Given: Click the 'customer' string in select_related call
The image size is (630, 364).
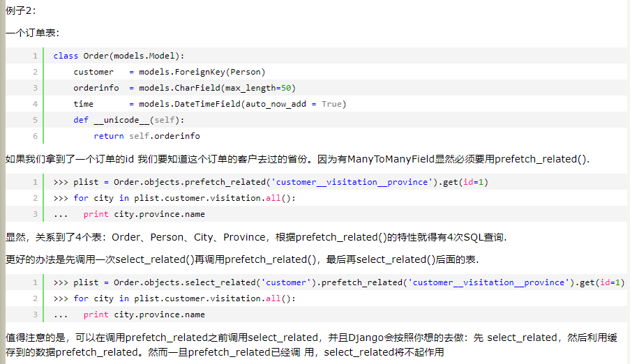Looking at the screenshot, I should (x=286, y=282).
